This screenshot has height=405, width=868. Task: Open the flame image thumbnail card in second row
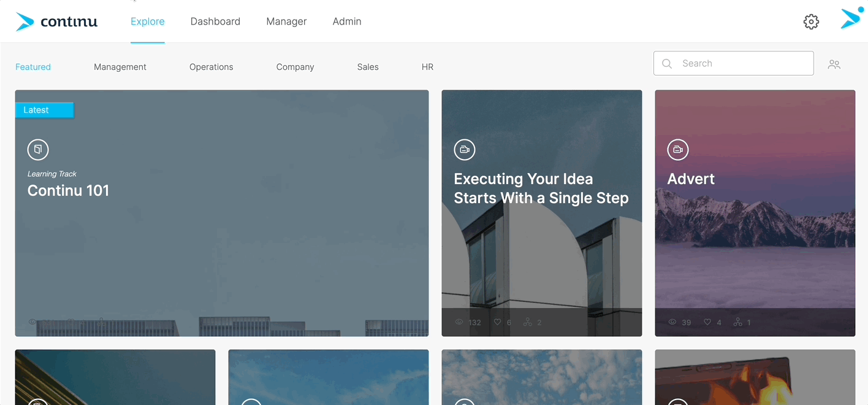point(755,377)
